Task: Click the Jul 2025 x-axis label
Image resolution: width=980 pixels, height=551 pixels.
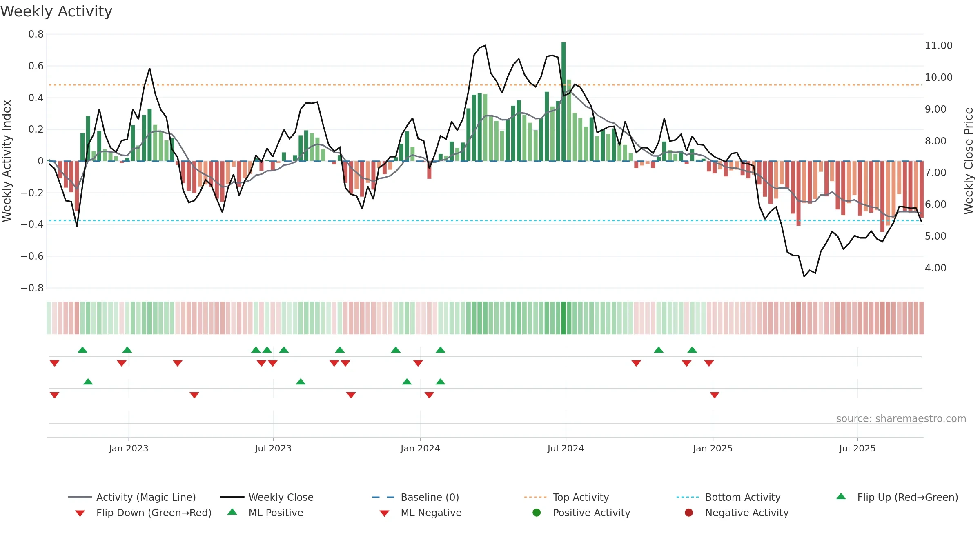Action: [x=857, y=448]
